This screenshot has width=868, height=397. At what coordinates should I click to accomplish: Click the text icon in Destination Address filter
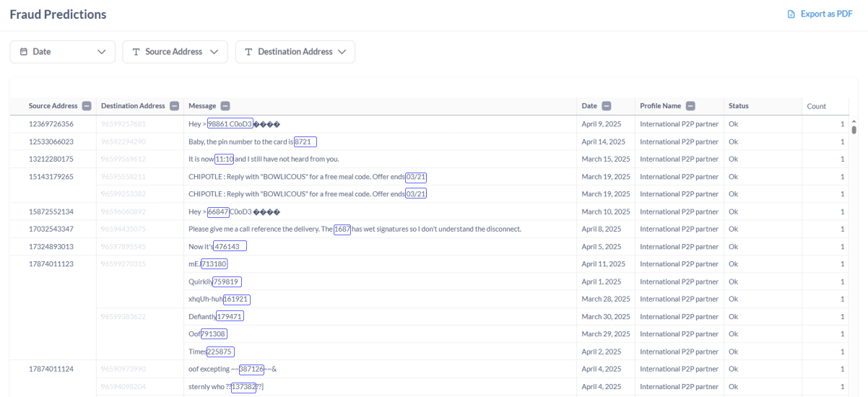pyautogui.click(x=248, y=52)
